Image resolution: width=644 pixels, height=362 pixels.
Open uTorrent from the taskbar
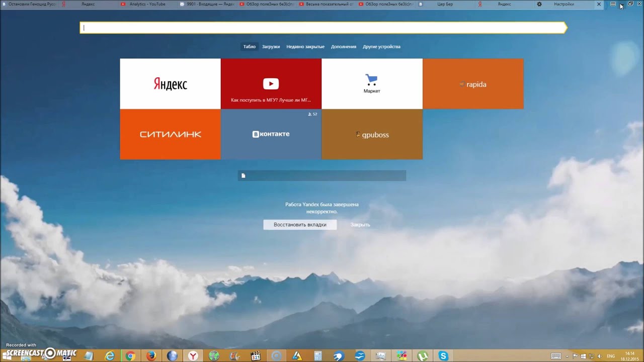click(x=423, y=356)
